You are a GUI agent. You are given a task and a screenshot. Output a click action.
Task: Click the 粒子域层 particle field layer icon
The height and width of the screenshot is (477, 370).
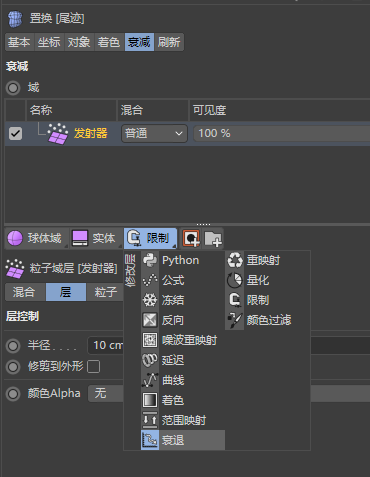pos(15,268)
